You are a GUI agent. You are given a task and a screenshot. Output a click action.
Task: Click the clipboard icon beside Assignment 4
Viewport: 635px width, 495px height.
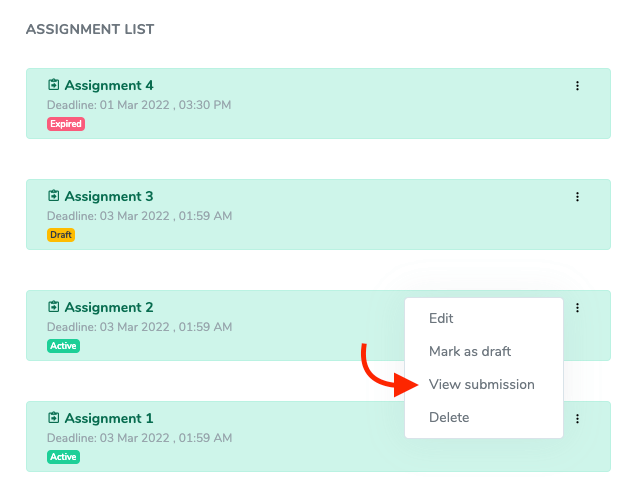54,86
